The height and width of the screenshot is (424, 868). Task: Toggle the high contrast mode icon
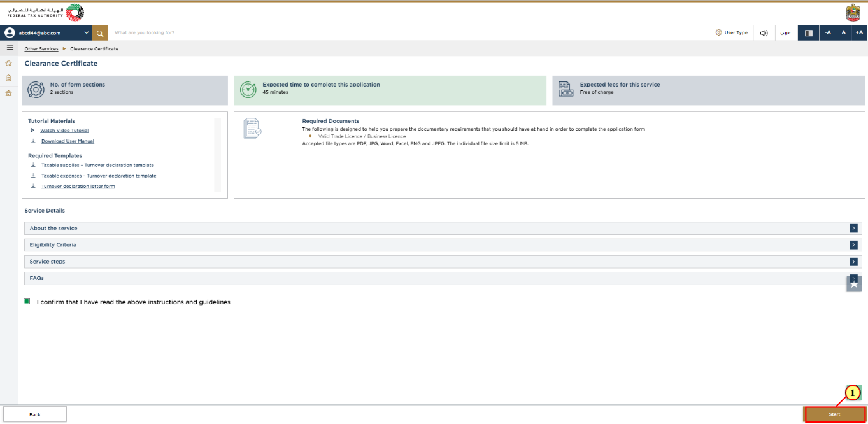[x=809, y=32]
